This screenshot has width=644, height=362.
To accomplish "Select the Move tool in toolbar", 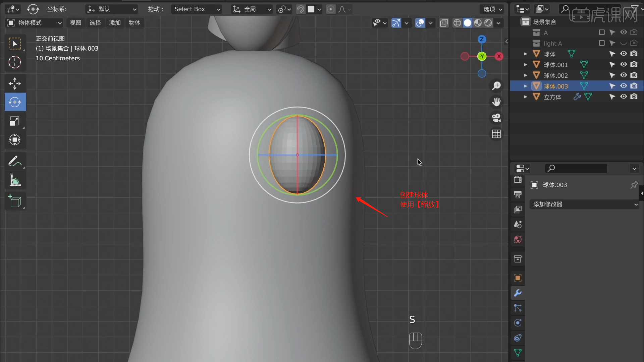I will 15,83.
